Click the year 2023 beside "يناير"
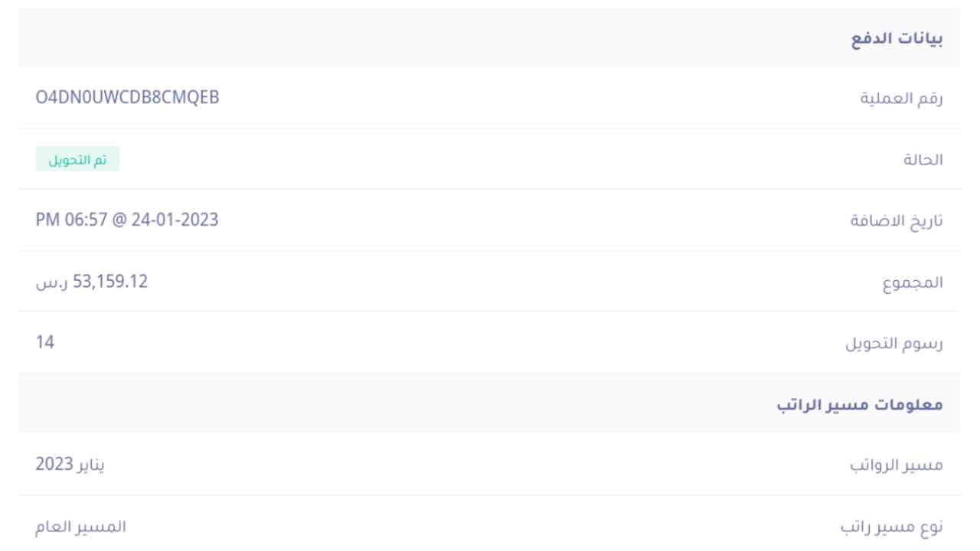 tap(54, 465)
